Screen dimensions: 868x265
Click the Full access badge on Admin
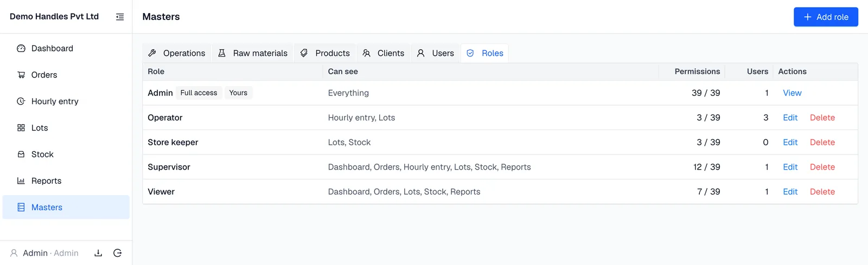coord(199,93)
